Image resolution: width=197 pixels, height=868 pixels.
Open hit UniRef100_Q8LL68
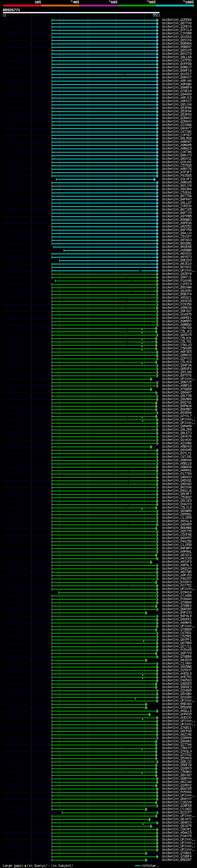(x=177, y=57)
